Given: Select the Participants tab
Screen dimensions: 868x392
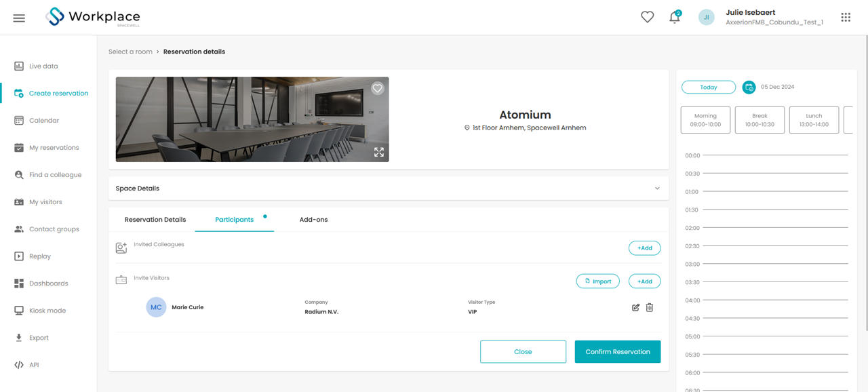Looking at the screenshot, I should pyautogui.click(x=235, y=220).
